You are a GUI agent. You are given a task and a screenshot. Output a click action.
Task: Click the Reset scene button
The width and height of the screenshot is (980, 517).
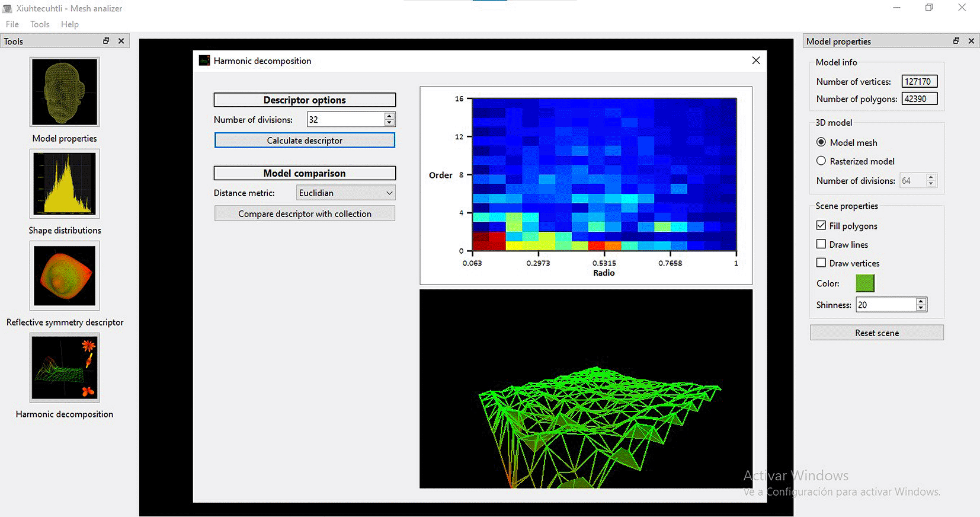[x=877, y=333]
